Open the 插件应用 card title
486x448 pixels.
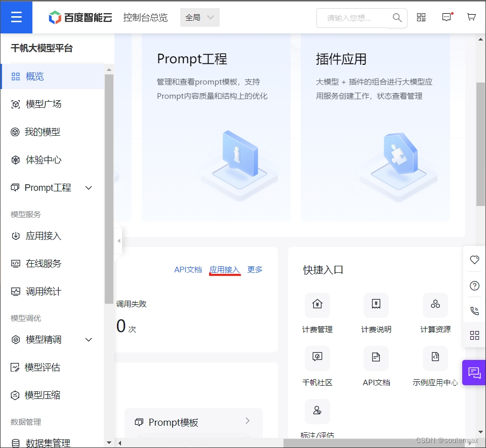click(x=341, y=59)
